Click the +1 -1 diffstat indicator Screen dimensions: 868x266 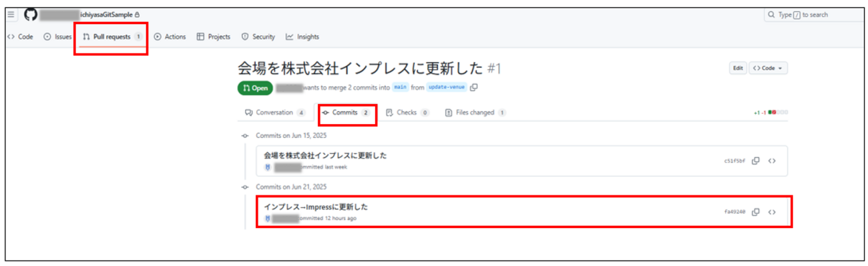point(771,113)
